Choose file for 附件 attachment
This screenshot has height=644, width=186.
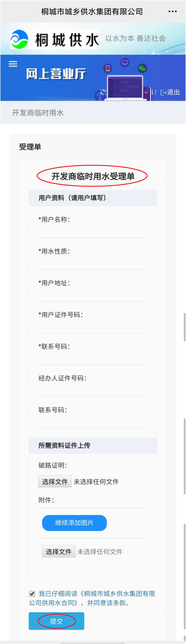coord(59,551)
